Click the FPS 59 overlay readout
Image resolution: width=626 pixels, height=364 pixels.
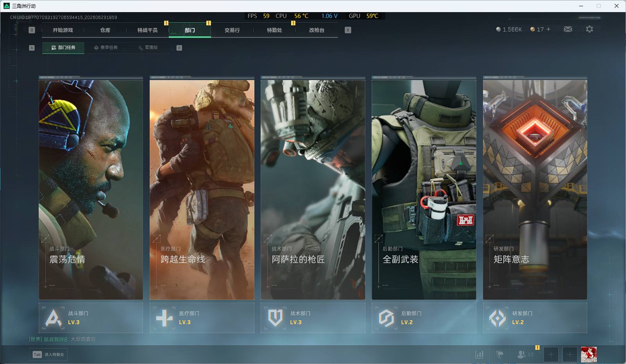pyautogui.click(x=258, y=16)
